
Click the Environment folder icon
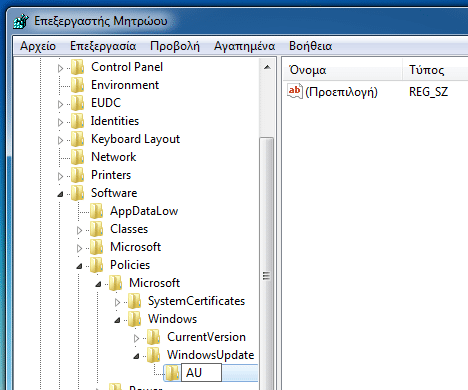click(78, 85)
